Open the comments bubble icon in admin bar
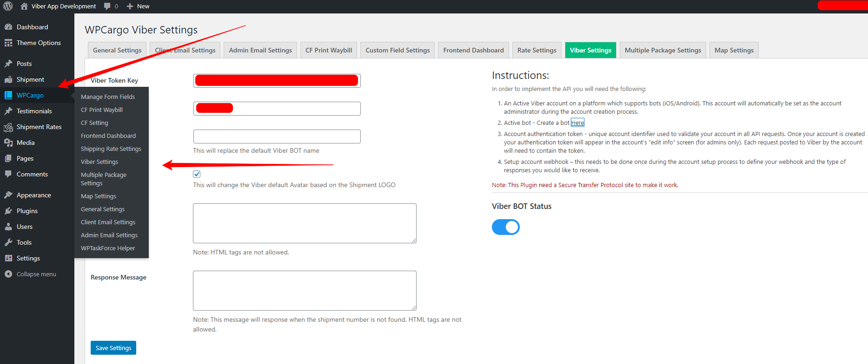This screenshot has width=868, height=364. [x=107, y=6]
